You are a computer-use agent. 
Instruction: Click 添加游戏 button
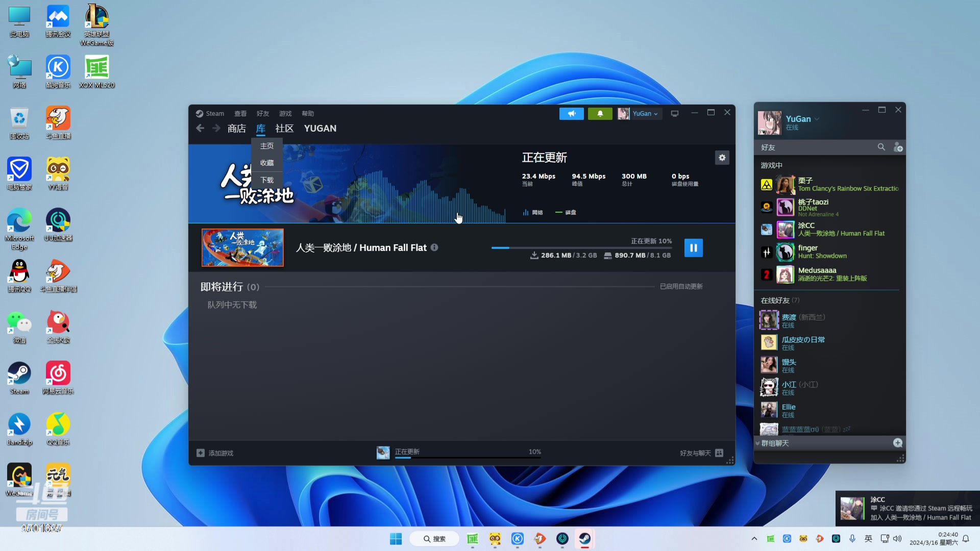tap(215, 453)
